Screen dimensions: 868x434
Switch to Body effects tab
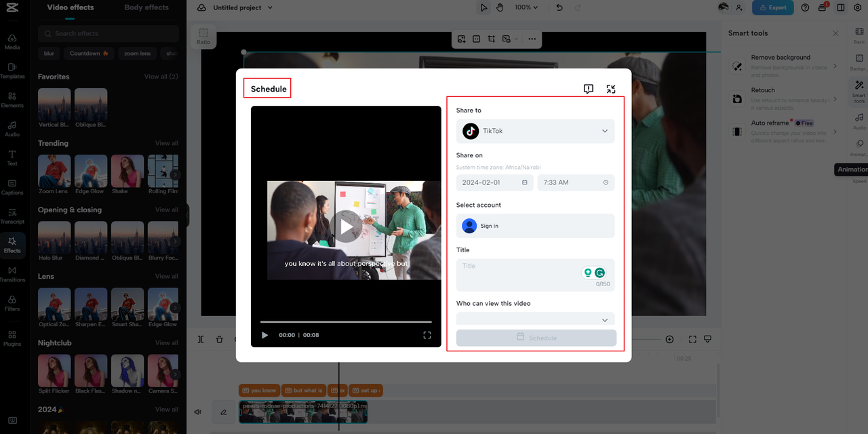(x=146, y=7)
